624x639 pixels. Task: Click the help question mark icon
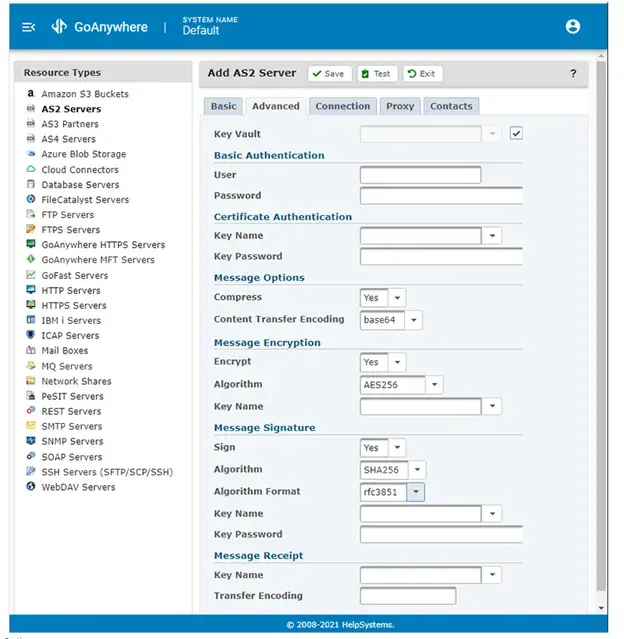tap(573, 74)
